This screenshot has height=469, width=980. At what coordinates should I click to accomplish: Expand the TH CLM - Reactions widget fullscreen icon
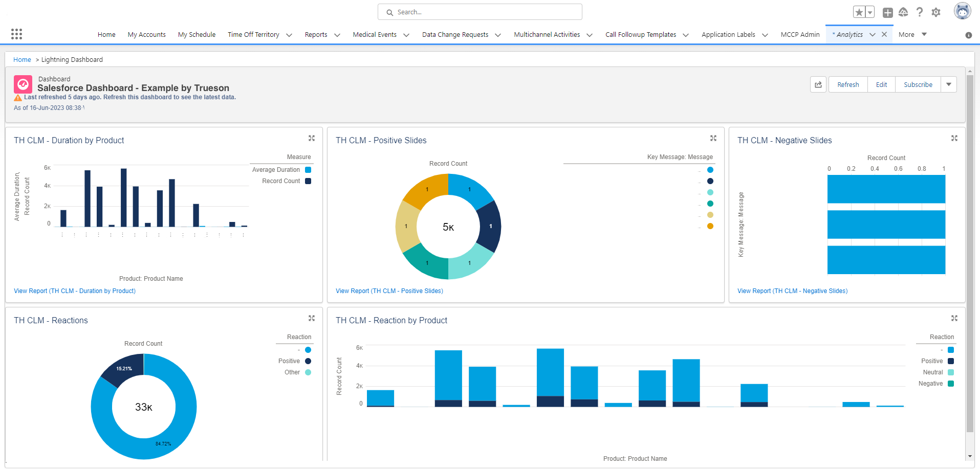pos(312,318)
